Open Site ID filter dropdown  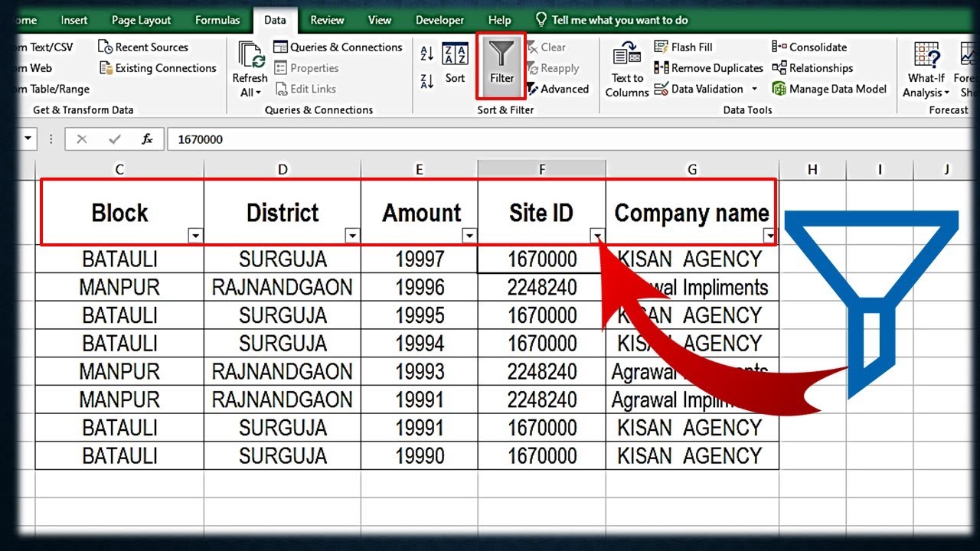[597, 236]
